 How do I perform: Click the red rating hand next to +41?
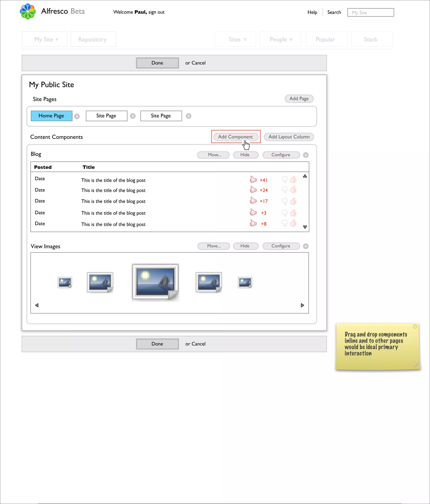[253, 180]
